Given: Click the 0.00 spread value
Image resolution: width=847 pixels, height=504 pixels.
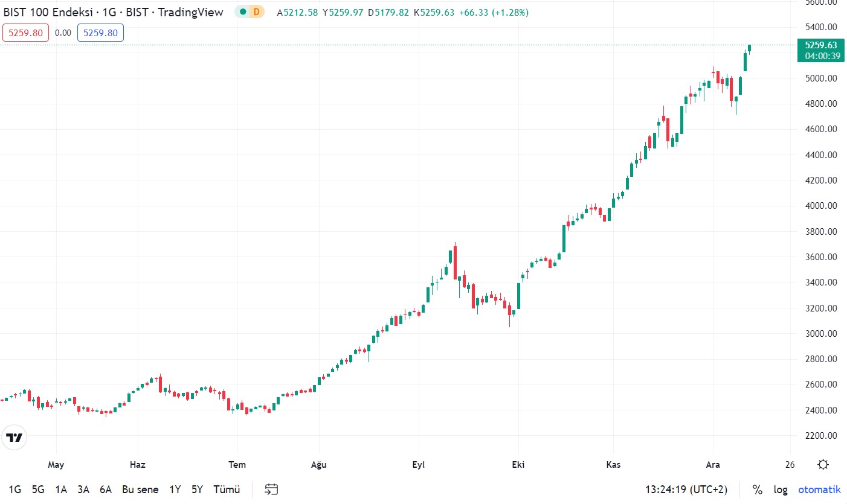Looking at the screenshot, I should (63, 33).
